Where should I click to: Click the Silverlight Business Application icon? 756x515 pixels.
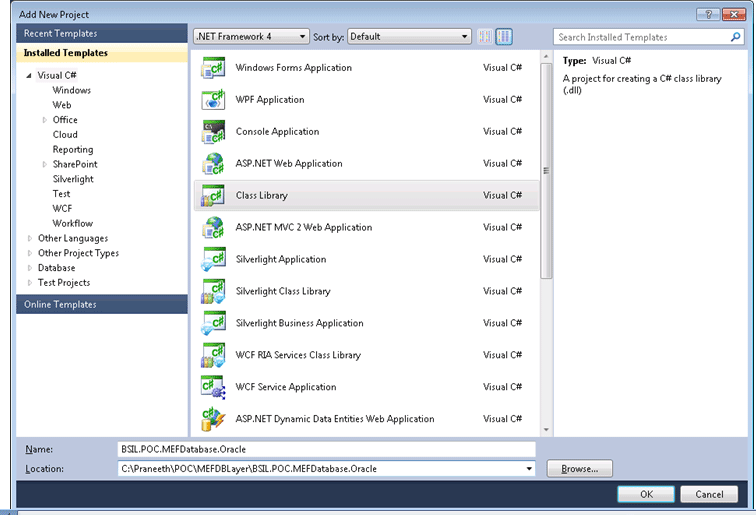[213, 323]
